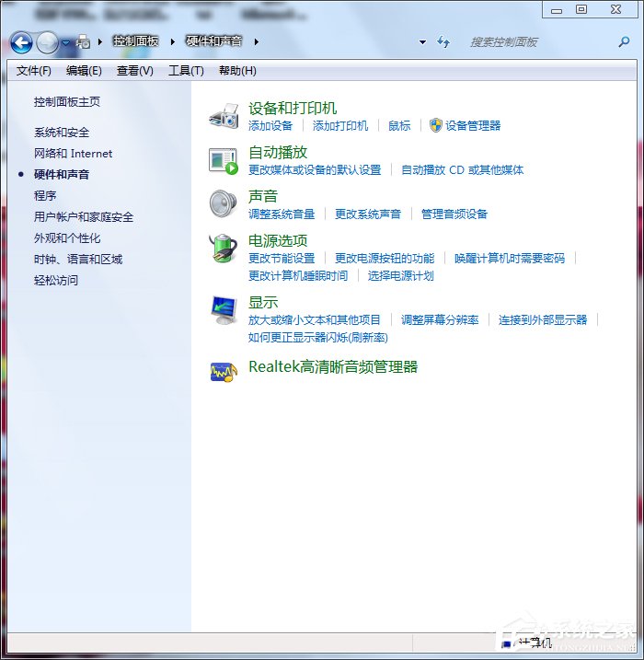Open the 更改节能设置 link
644x660 pixels.
[282, 259]
